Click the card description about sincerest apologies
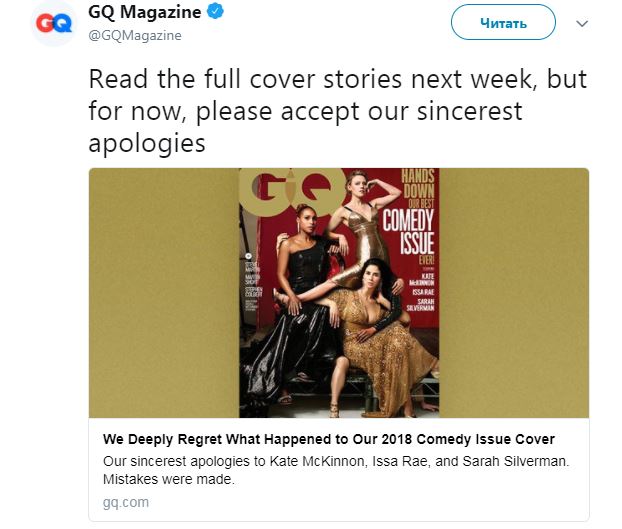This screenshot has height=529, width=622. coord(337,469)
